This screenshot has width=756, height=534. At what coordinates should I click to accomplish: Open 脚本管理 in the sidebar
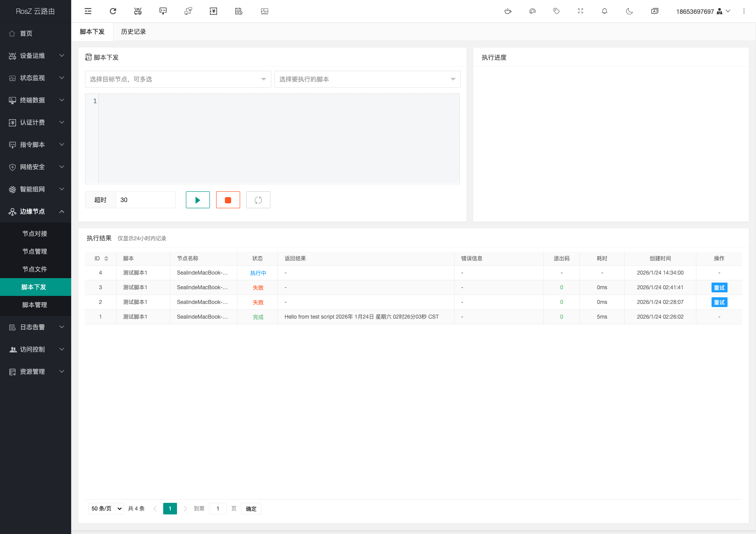[x=35, y=305]
